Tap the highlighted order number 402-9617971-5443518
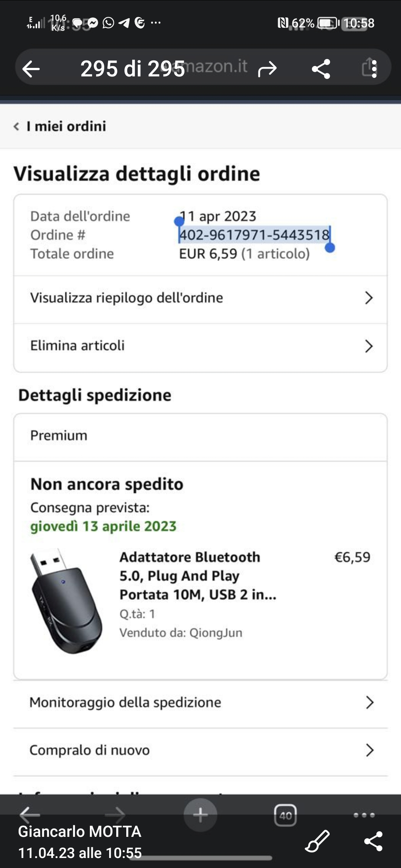 point(254,235)
